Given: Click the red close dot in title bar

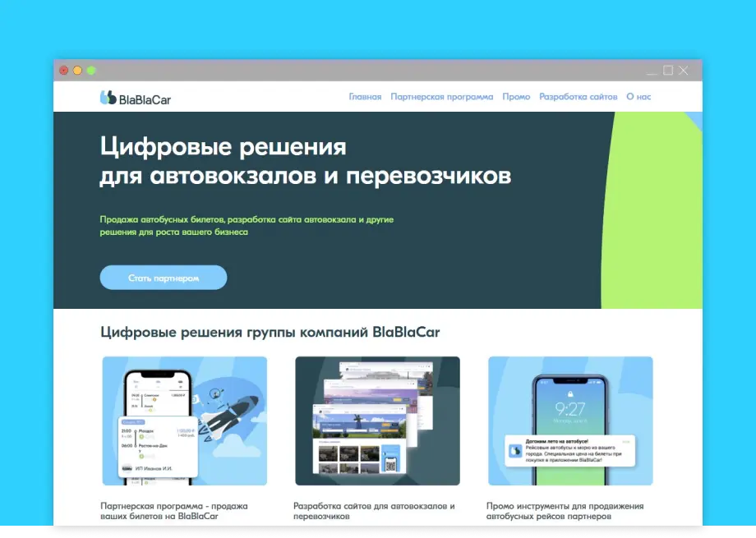Looking at the screenshot, I should pos(64,71).
